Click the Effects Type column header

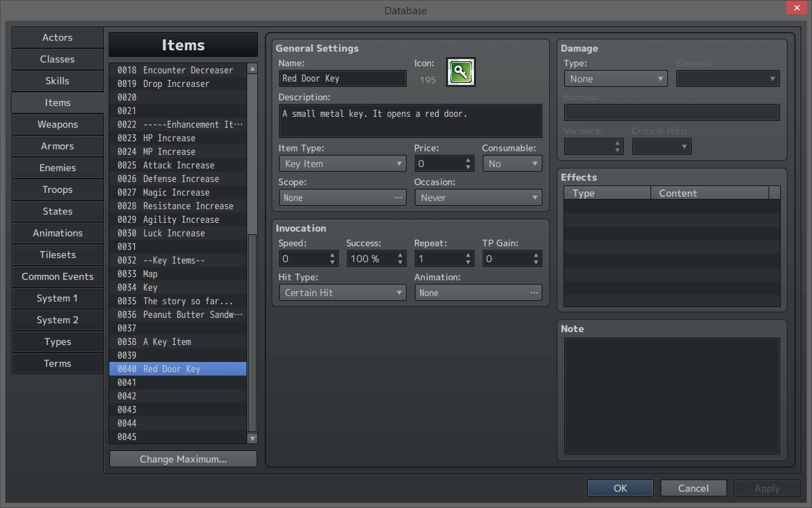click(607, 193)
